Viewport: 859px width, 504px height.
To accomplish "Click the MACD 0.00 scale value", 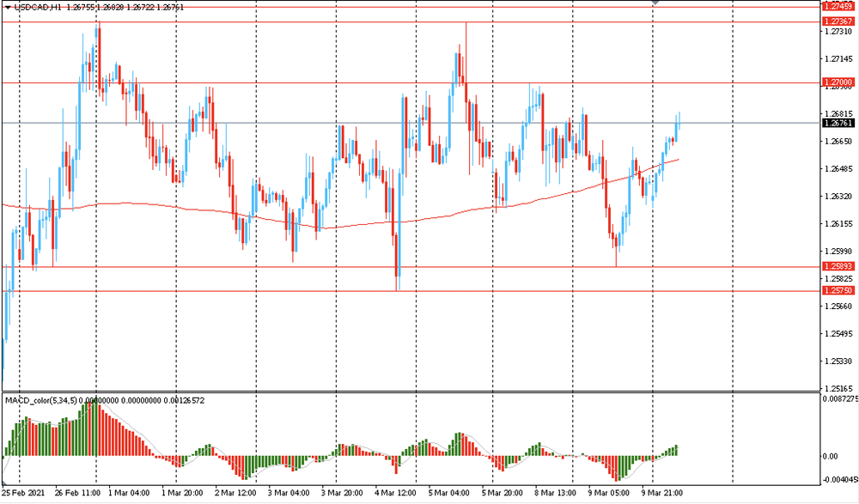I will tap(830, 456).
